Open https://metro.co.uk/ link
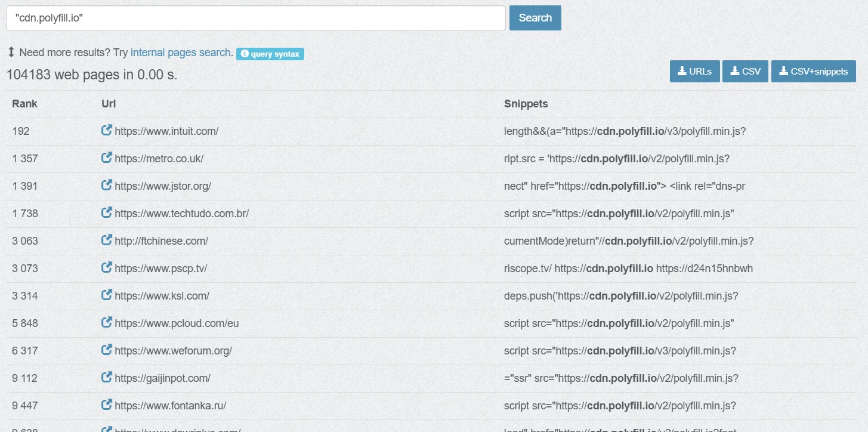This screenshot has width=868, height=432. pyautogui.click(x=159, y=159)
